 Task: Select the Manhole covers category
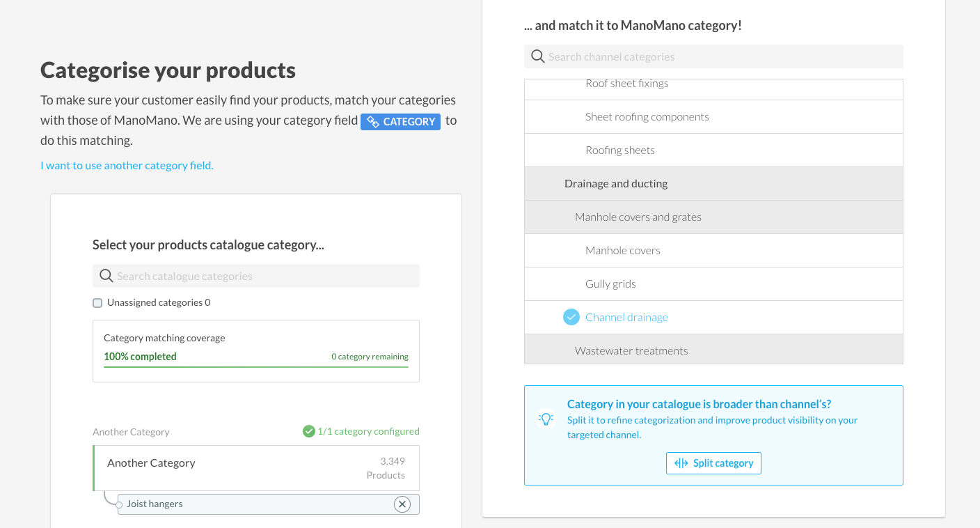[622, 251]
